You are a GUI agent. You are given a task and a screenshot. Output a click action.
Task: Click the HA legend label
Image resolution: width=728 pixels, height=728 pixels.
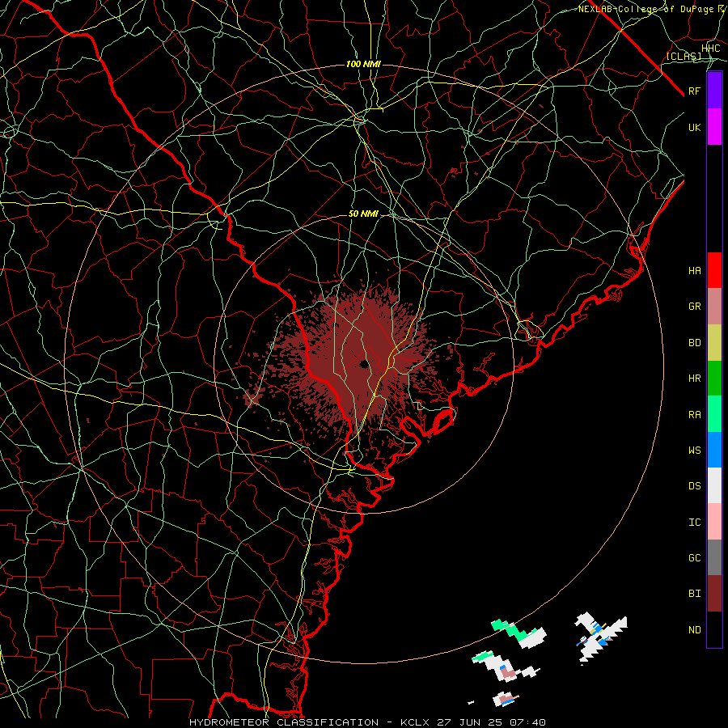coord(694,270)
